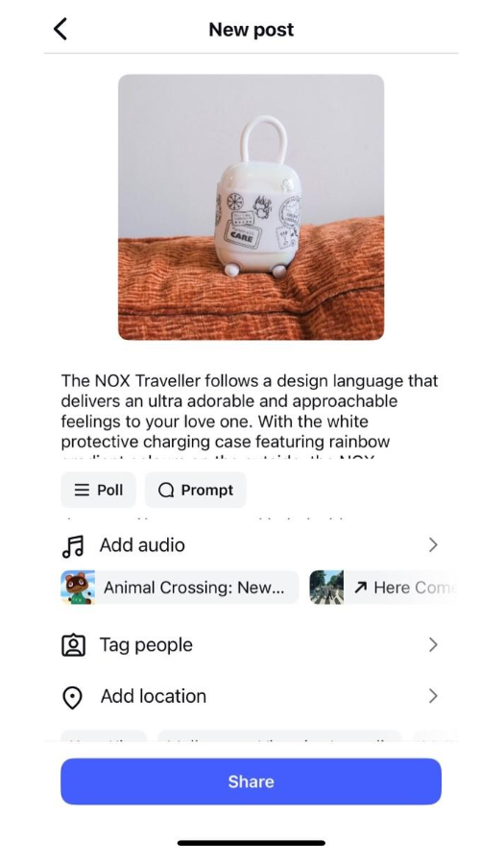Expand Add location chevron
The image size is (504, 864).
pyautogui.click(x=433, y=696)
